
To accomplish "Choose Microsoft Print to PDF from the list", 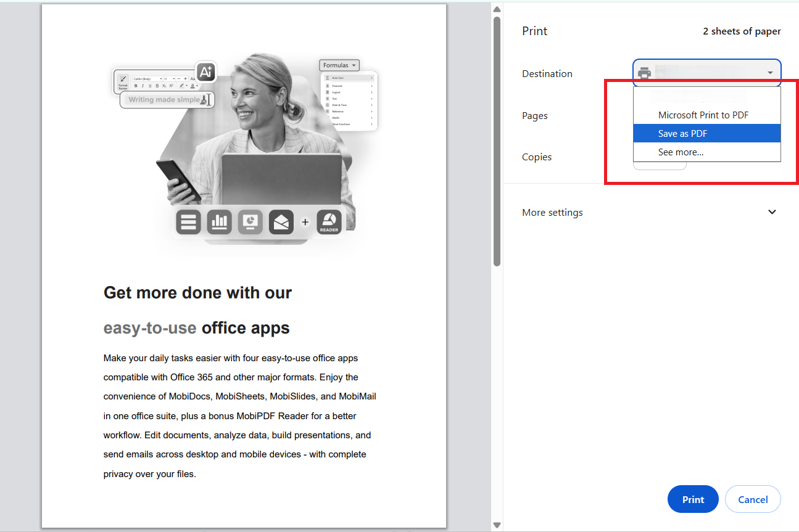I will [x=703, y=115].
